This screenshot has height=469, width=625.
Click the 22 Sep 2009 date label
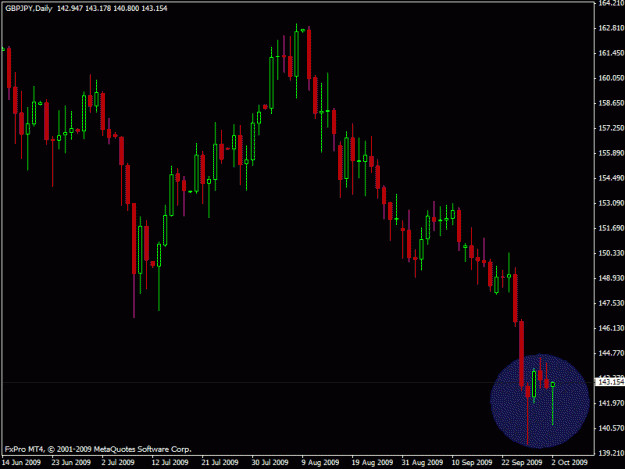click(x=522, y=462)
